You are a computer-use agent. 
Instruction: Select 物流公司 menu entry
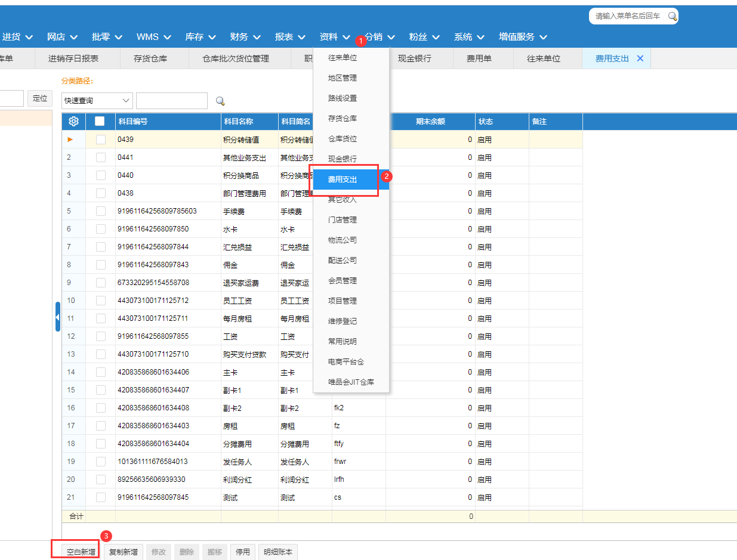coord(351,240)
